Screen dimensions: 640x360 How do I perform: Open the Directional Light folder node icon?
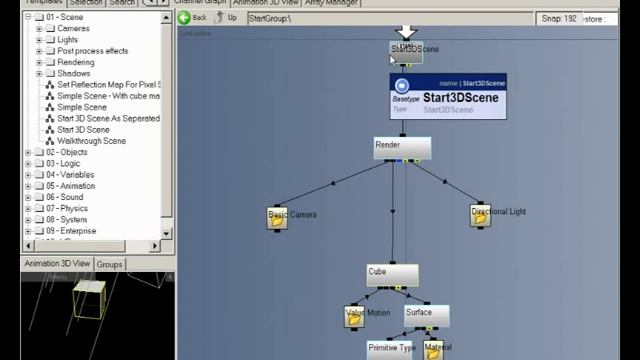(x=480, y=216)
